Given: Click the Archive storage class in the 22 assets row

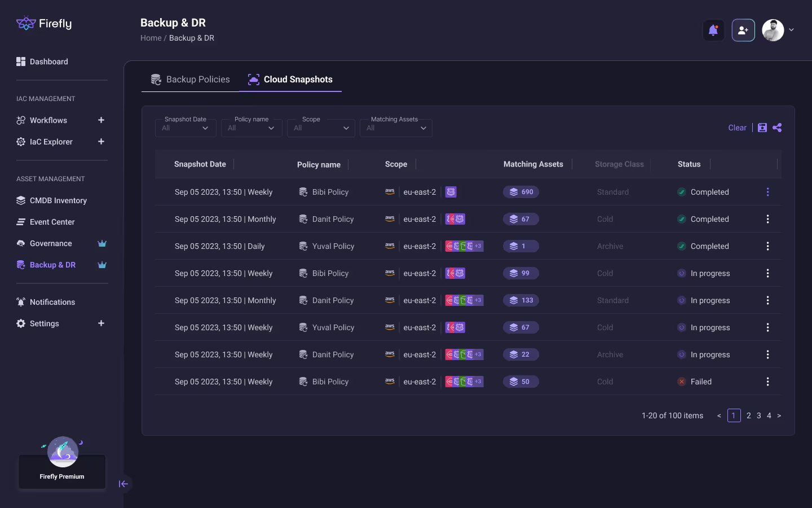Looking at the screenshot, I should 610,354.
